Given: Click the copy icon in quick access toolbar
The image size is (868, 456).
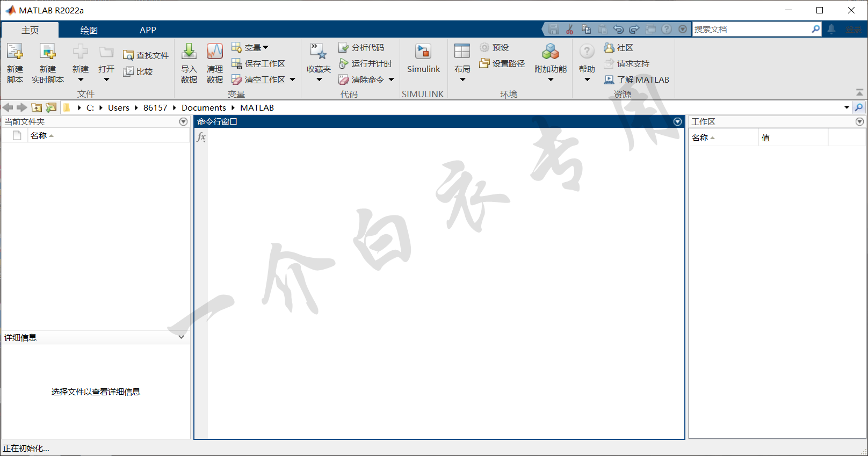Looking at the screenshot, I should [586, 29].
